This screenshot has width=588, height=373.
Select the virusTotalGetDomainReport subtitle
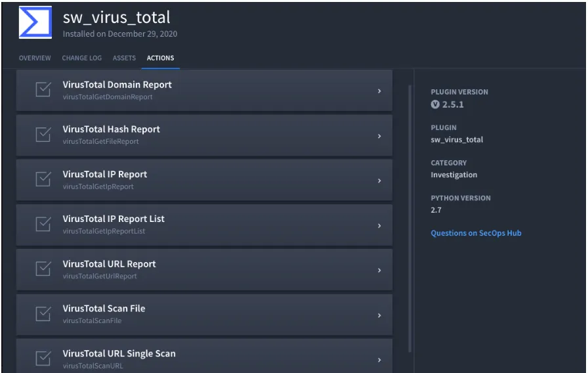point(108,97)
